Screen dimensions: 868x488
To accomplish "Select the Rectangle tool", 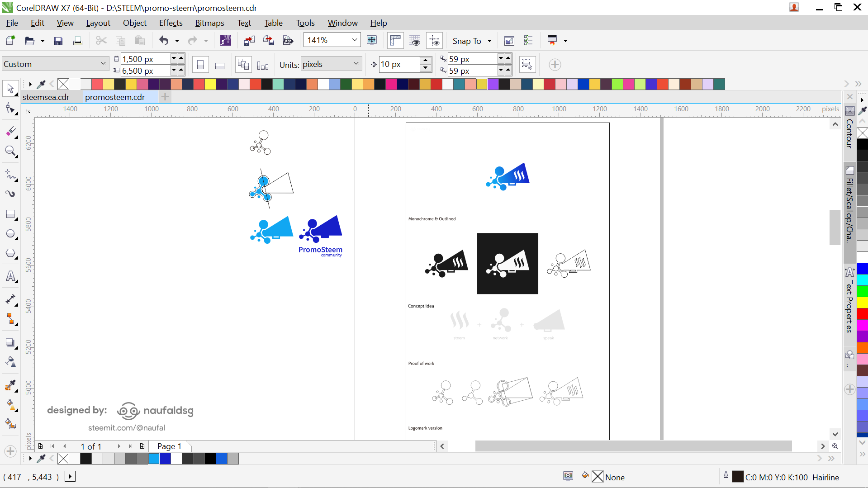I will [x=10, y=214].
